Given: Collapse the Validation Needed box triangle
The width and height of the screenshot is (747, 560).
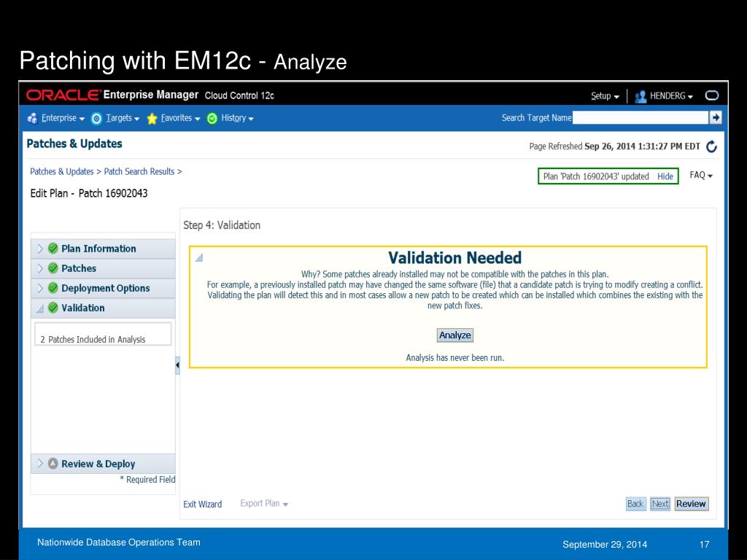Looking at the screenshot, I should point(199,257).
